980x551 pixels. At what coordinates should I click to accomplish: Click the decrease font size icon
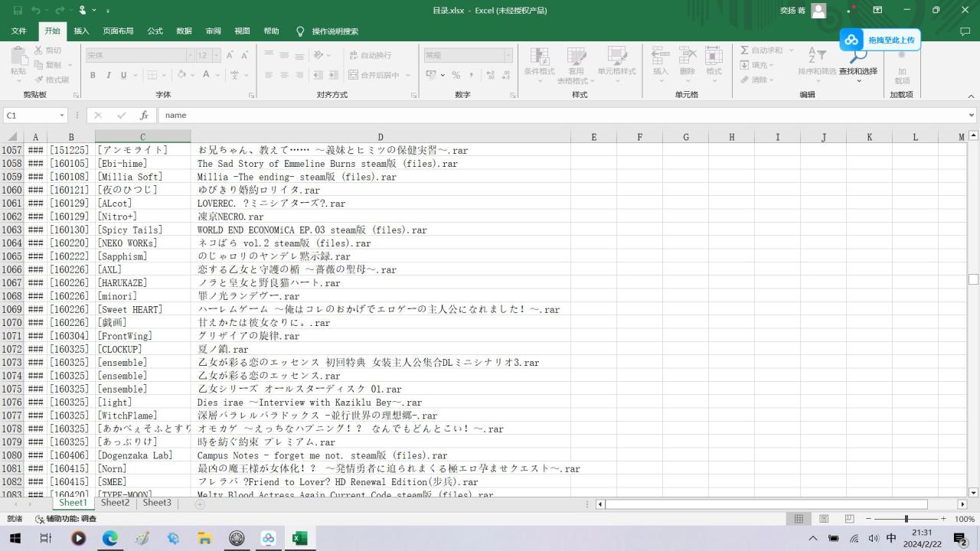click(245, 55)
